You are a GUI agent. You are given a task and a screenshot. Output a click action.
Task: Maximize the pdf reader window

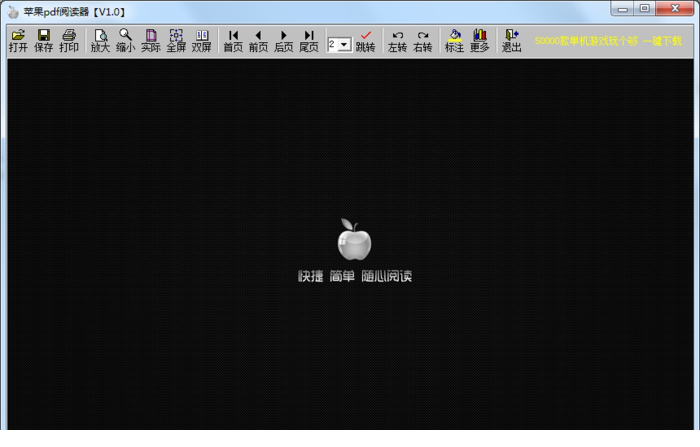(x=645, y=8)
